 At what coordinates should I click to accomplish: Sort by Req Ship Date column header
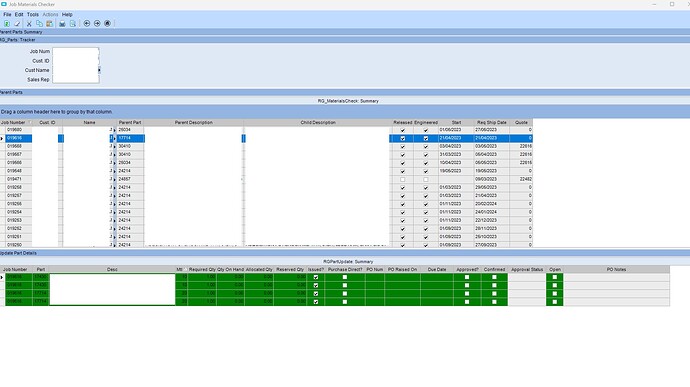click(x=492, y=122)
